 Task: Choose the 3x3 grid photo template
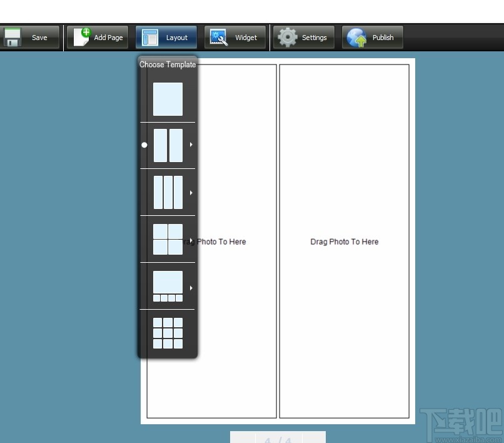click(x=167, y=332)
